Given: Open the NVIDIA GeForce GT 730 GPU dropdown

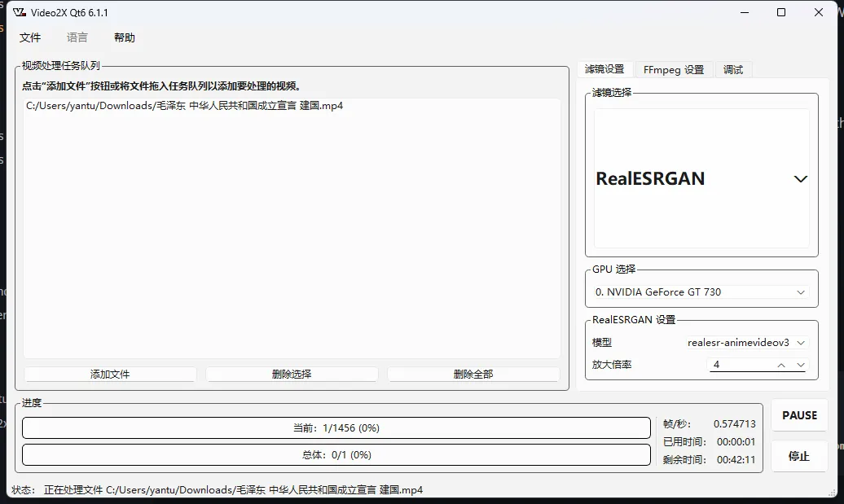Looking at the screenshot, I should pos(701,292).
